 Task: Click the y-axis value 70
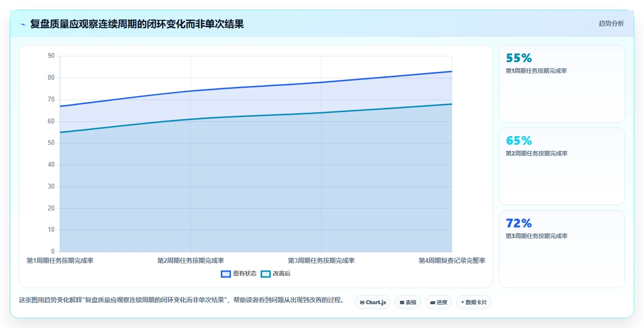(x=51, y=100)
